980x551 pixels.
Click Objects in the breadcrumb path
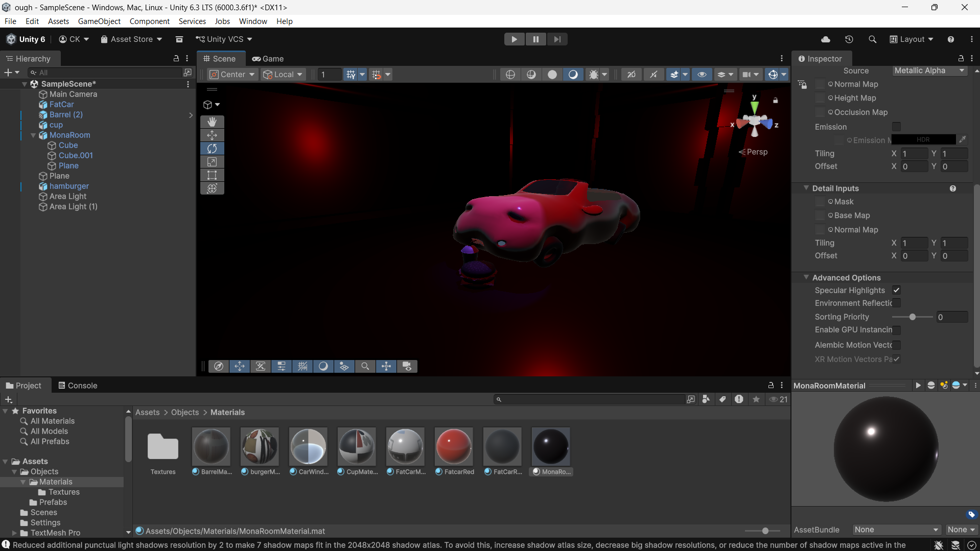(x=185, y=412)
